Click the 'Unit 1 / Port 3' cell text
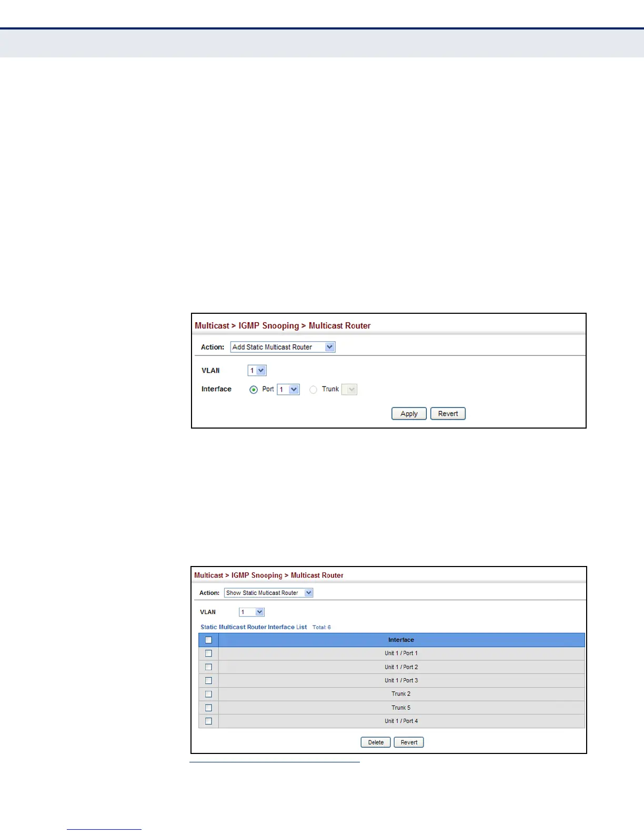The width and height of the screenshot is (644, 834). click(401, 681)
